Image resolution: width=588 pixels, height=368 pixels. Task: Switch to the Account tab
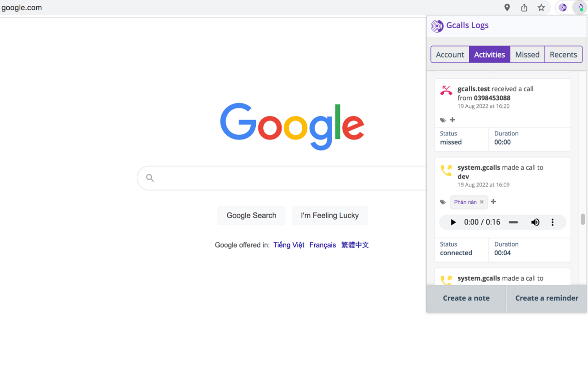450,54
